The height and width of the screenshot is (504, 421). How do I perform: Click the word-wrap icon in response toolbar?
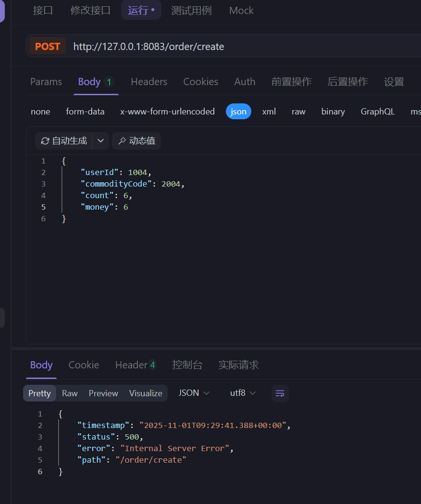pos(280,393)
